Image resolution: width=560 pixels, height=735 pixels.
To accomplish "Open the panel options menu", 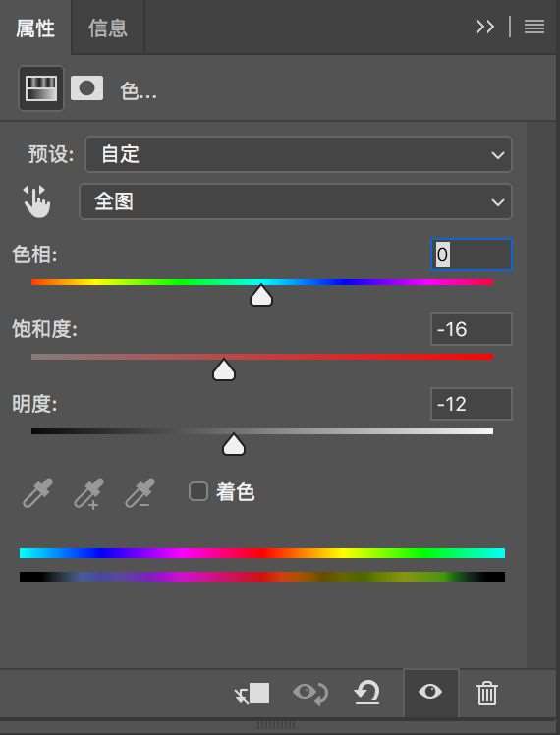I will pyautogui.click(x=534, y=27).
